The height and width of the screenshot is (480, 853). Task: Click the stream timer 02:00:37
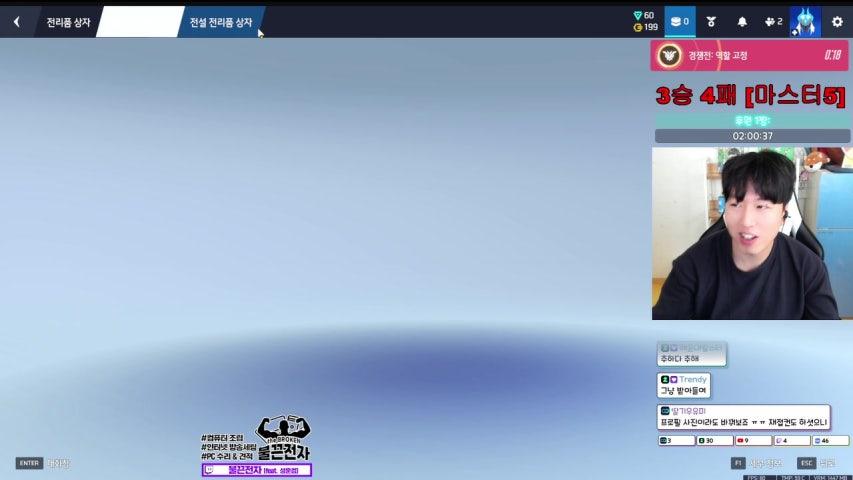pos(752,136)
